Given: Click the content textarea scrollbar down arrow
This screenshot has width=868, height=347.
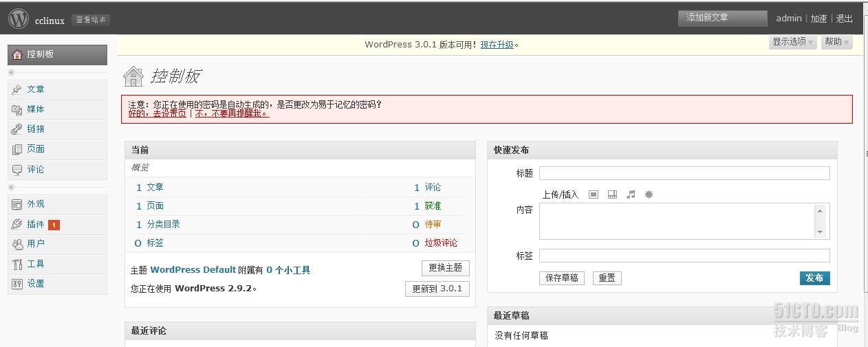Looking at the screenshot, I should click(x=820, y=232).
